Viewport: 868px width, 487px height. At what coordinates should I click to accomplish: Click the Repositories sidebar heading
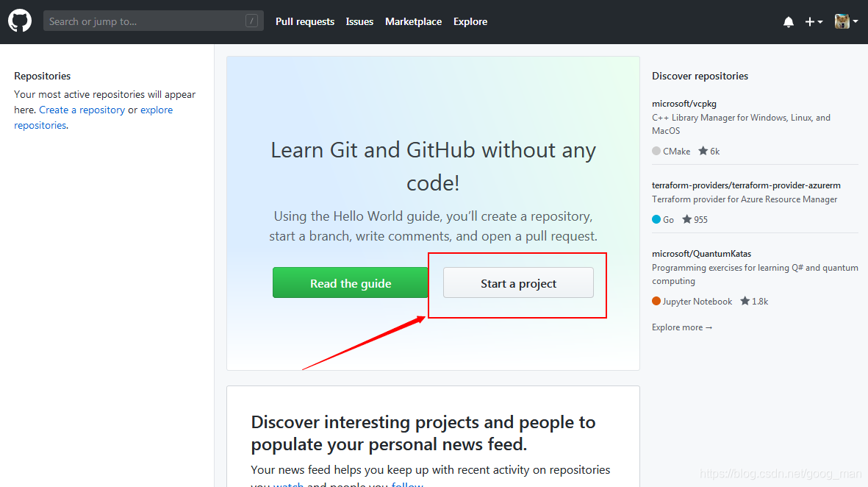coord(42,76)
